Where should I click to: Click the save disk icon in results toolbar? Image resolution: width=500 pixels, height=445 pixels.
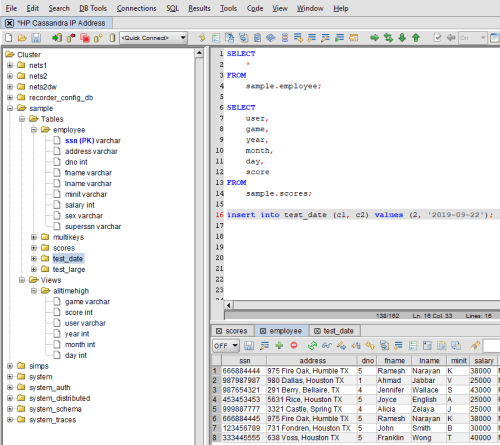click(x=249, y=346)
